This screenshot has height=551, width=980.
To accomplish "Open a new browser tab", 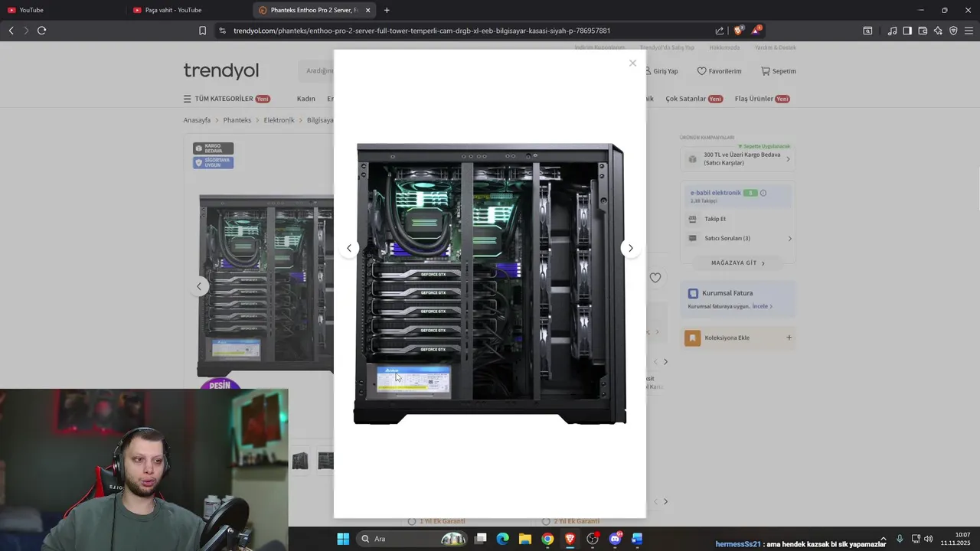I will pyautogui.click(x=387, y=10).
